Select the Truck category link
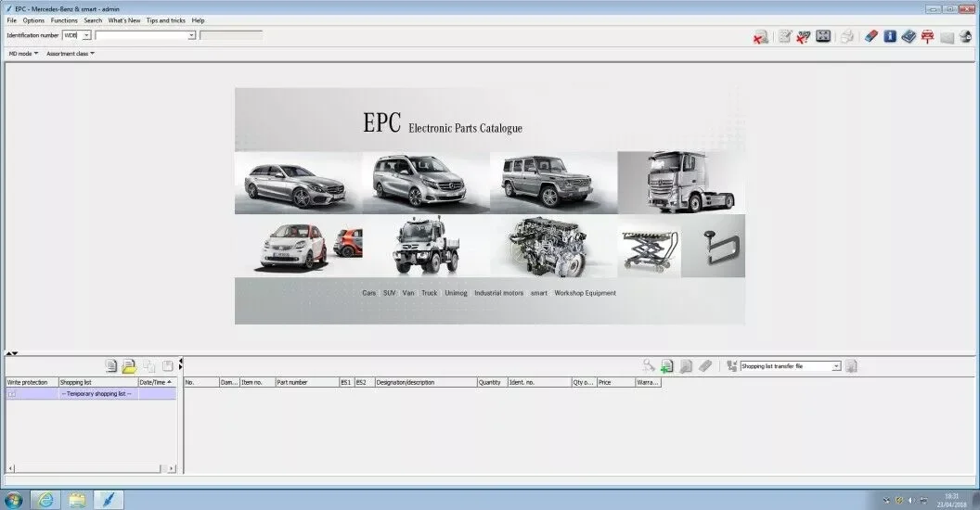The image size is (980, 510). coord(430,293)
